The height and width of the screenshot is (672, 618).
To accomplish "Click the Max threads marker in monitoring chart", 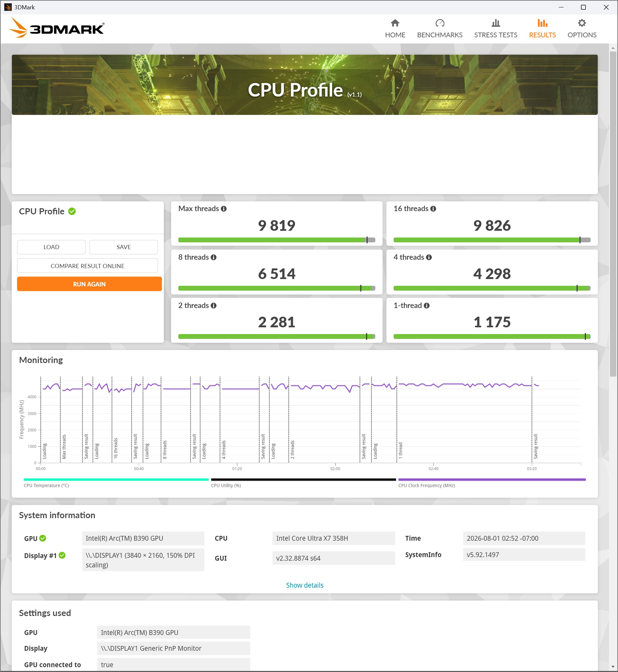I will coord(64,447).
